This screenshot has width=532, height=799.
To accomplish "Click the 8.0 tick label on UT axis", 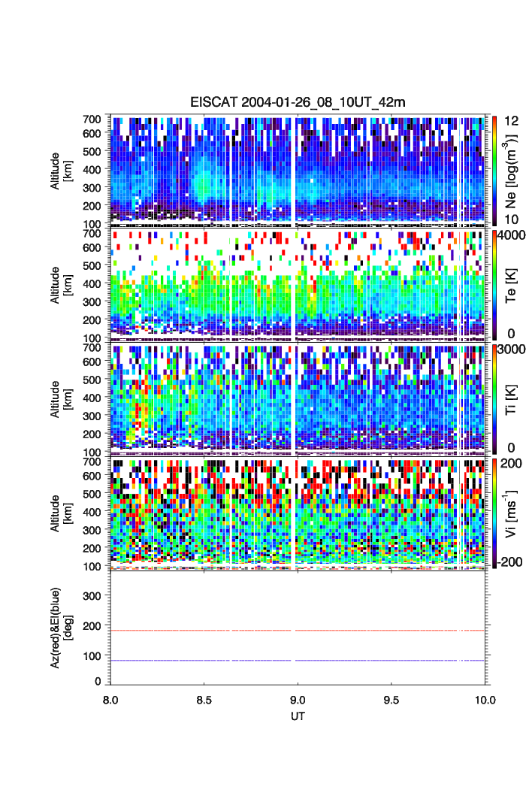I will 111,700.
